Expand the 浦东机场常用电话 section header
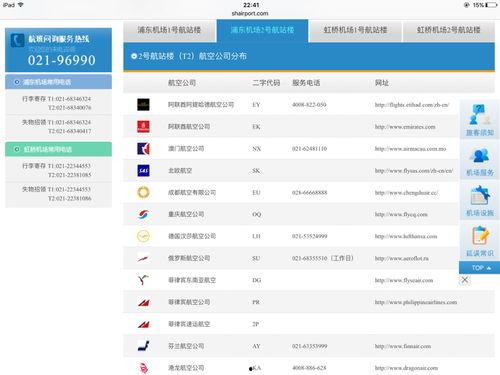This screenshot has width=500, height=375. 58,82
